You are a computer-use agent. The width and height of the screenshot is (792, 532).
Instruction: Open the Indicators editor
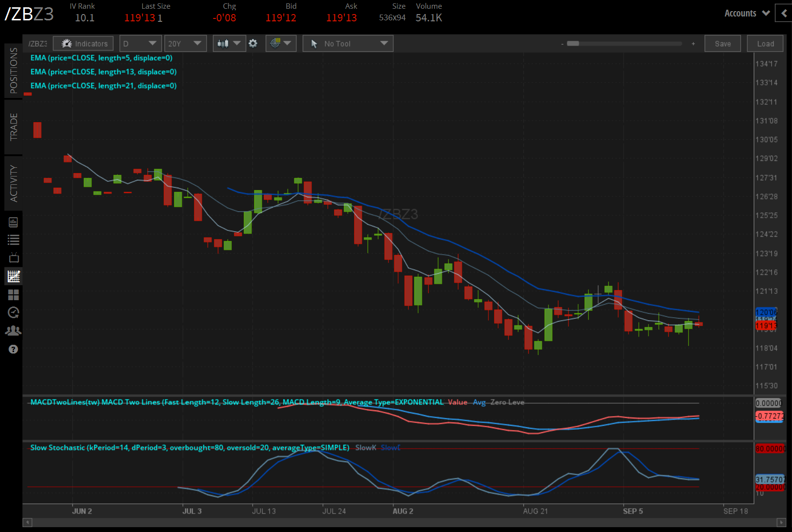click(83, 43)
